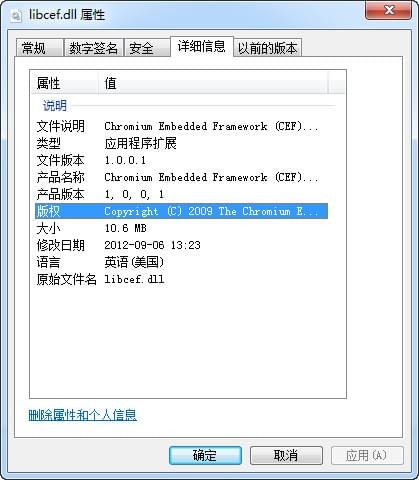The width and height of the screenshot is (419, 480).
Task: Close the properties dialog with X button
Action: tap(388, 10)
